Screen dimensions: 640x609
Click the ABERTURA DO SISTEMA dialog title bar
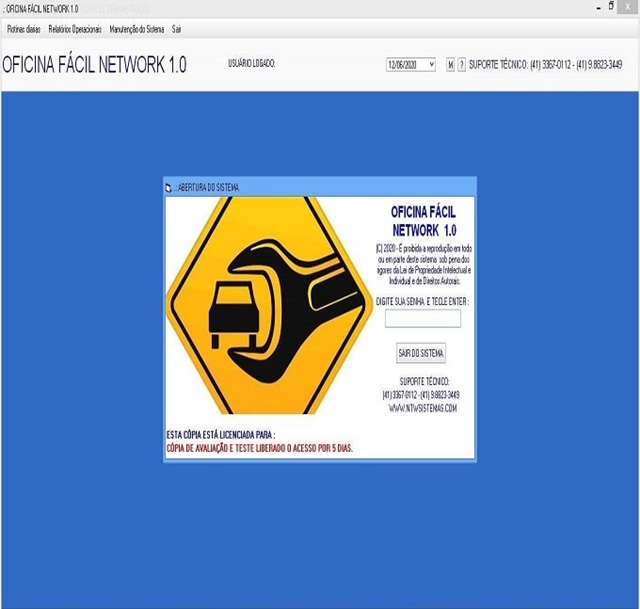click(320, 187)
